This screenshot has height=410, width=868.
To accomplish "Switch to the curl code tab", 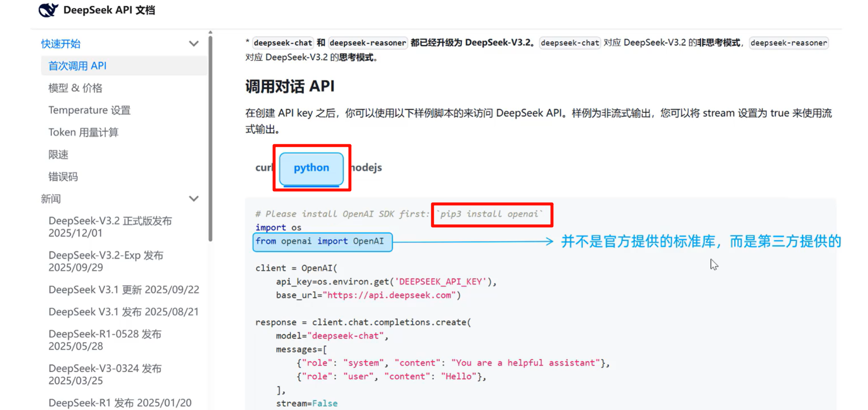I will 263,168.
